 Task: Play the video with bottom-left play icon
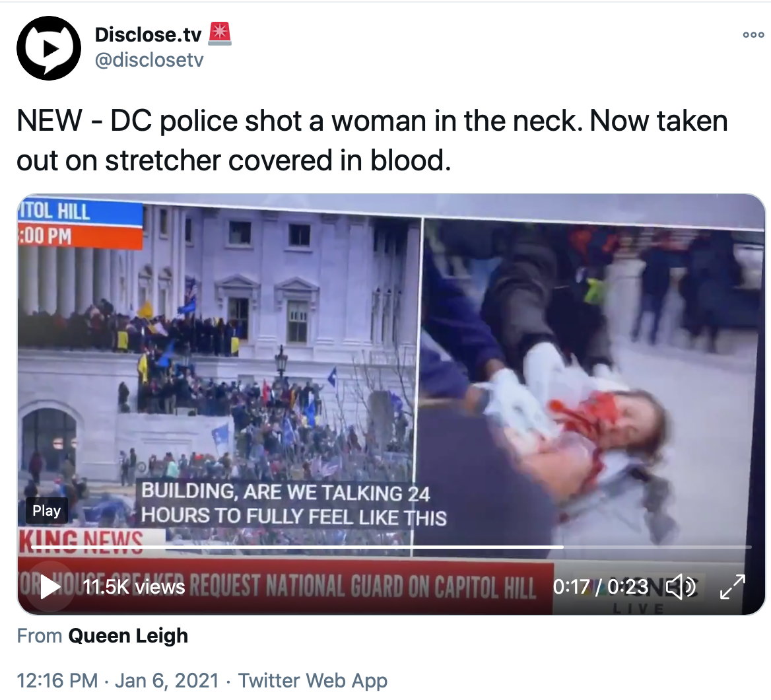[49, 586]
